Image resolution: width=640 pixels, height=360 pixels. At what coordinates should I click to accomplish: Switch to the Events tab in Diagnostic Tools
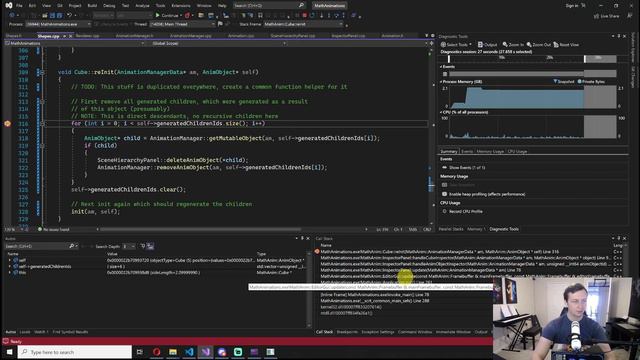[467, 151]
